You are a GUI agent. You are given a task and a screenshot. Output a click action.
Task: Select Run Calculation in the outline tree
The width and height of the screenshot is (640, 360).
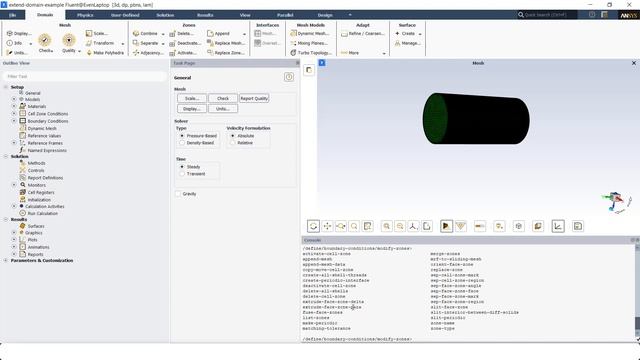(42, 213)
